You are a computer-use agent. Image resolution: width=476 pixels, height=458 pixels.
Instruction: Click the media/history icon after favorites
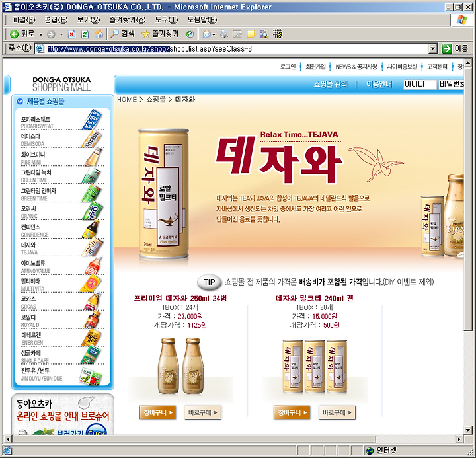pos(190,34)
